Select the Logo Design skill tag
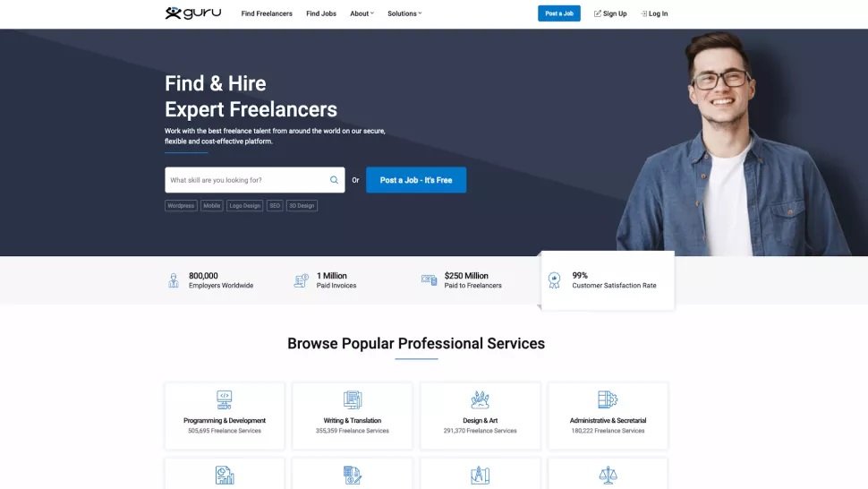This screenshot has height=489, width=868. (x=244, y=205)
